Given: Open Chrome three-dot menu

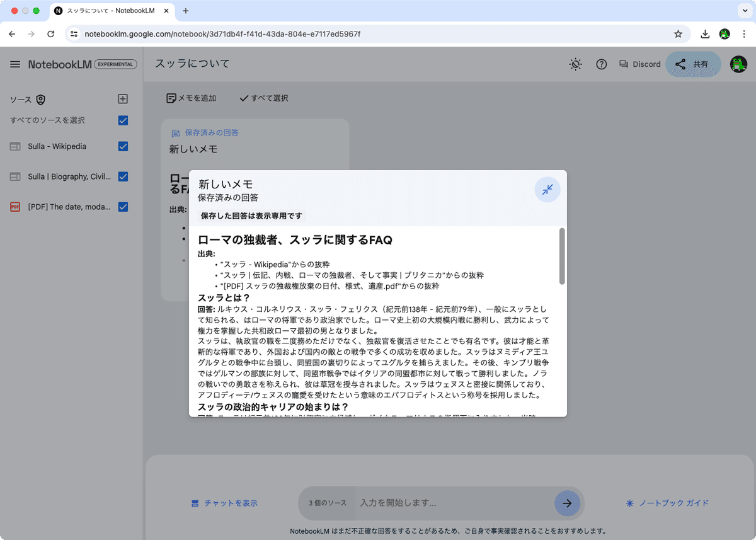Looking at the screenshot, I should point(744,34).
